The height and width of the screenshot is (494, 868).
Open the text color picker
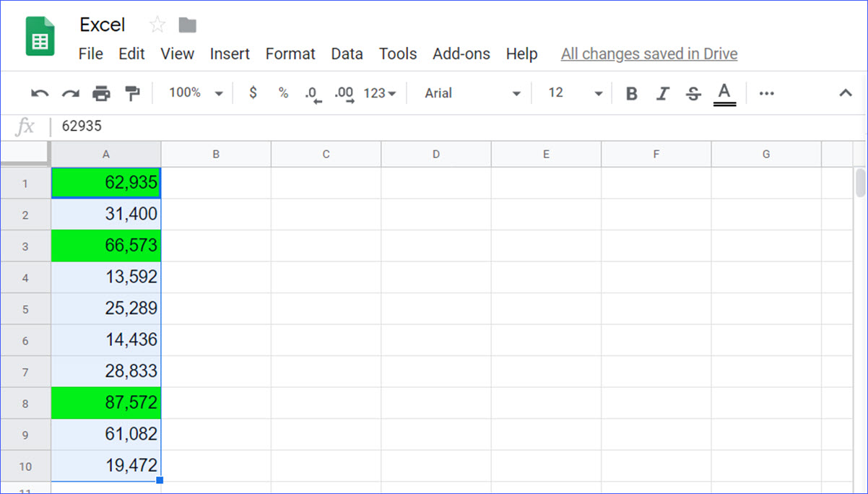(724, 92)
